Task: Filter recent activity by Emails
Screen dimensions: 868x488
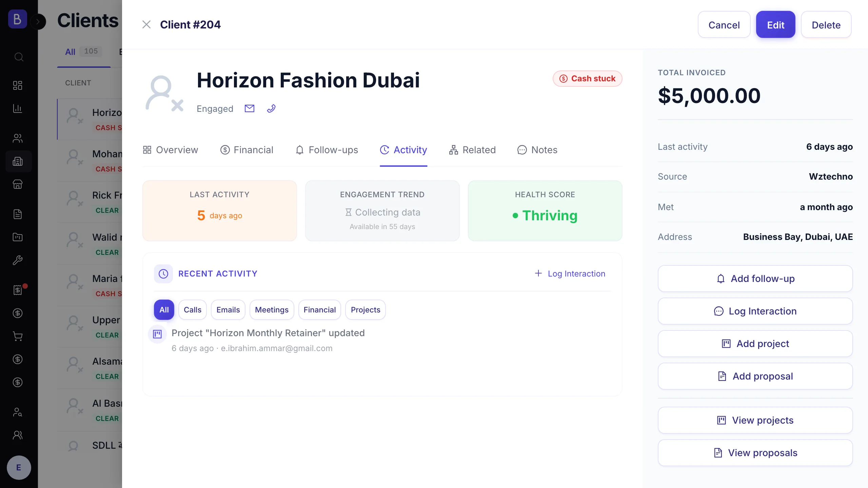Action: (x=228, y=310)
